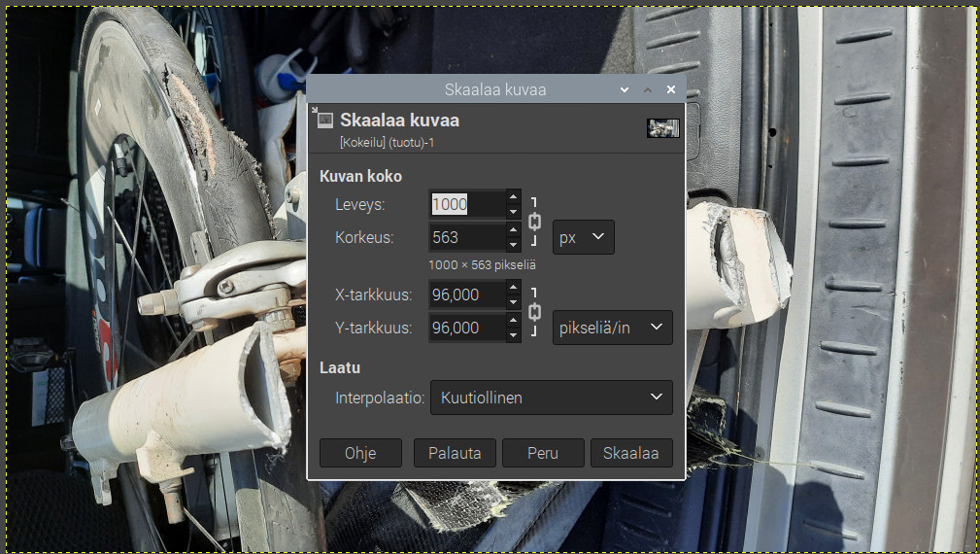Viewport: 980px width, 554px height.
Task: Close the Skaalaa kuvaa dialog
Action: point(671,89)
